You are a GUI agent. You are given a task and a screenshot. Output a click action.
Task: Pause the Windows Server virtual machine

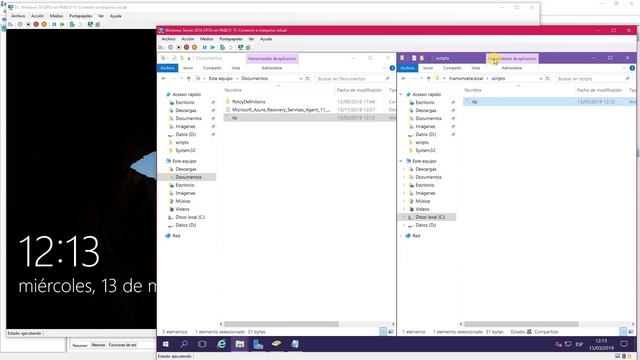(x=204, y=47)
